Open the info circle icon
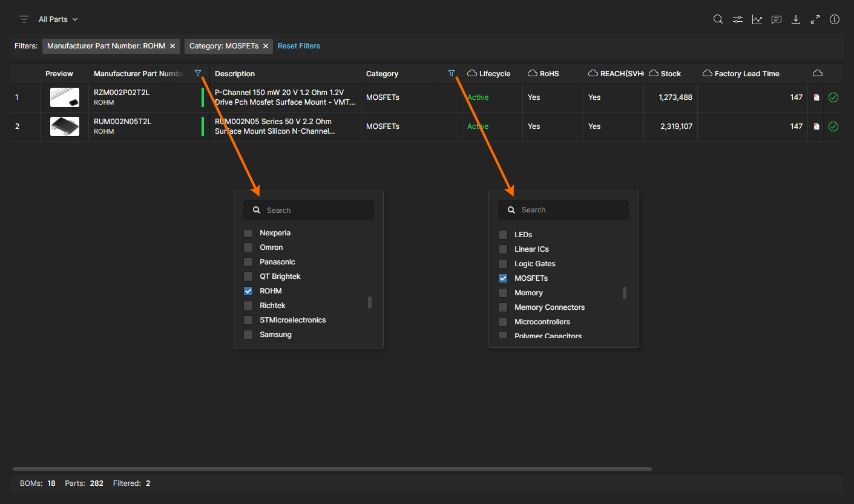 coord(835,19)
